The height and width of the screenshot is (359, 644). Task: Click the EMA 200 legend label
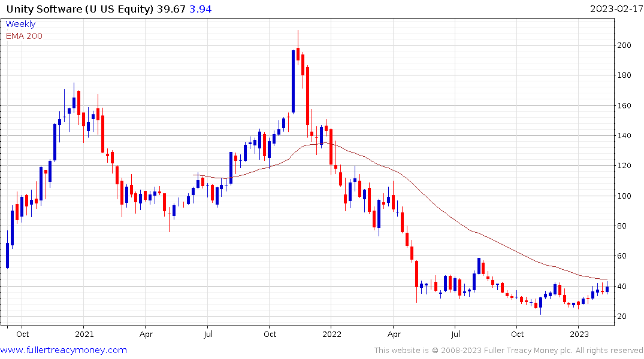[24, 36]
